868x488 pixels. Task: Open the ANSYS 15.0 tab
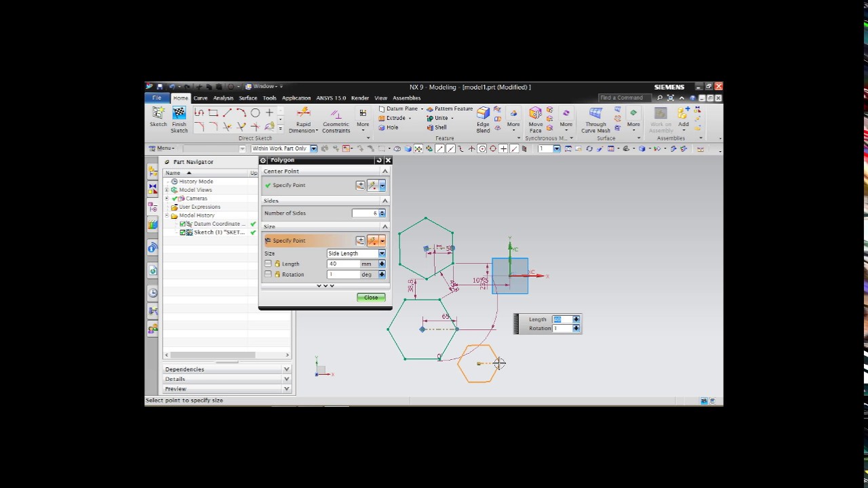331,98
